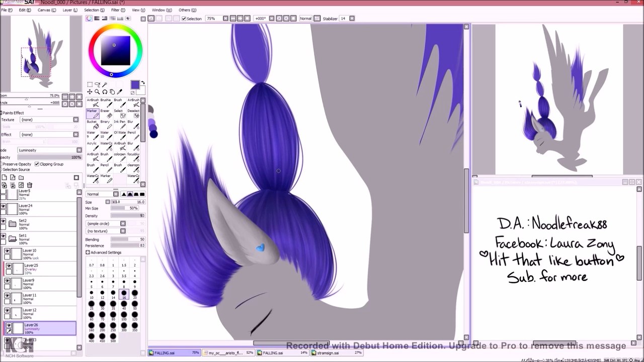Choose the Acrylic brush

[92, 146]
